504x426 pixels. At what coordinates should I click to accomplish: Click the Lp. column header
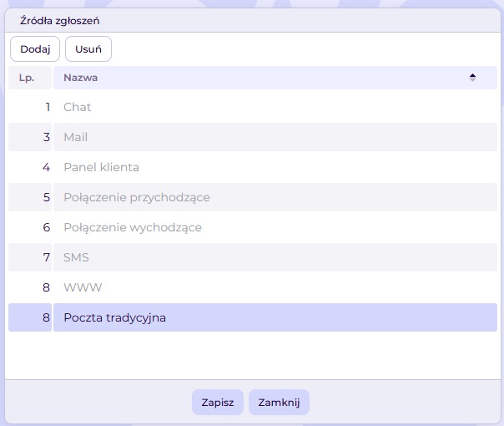[30, 78]
